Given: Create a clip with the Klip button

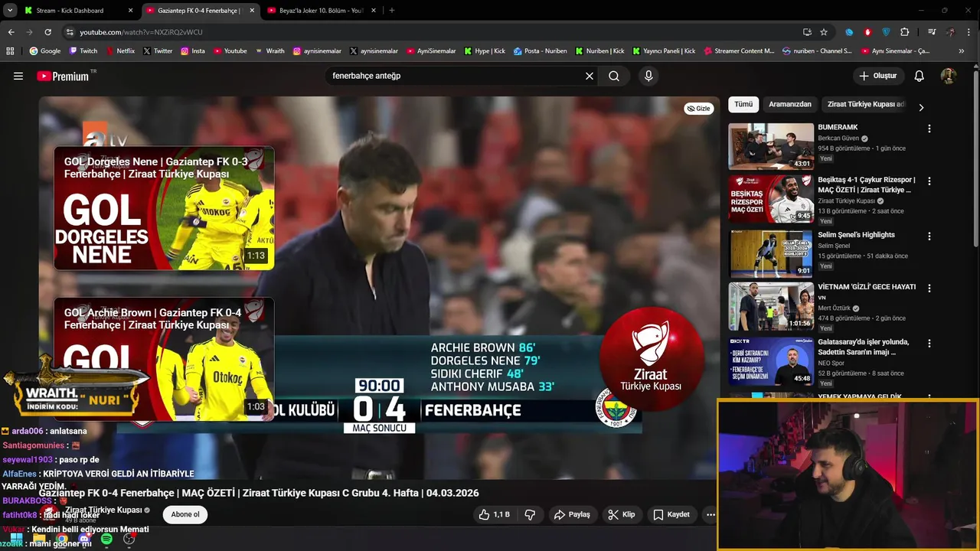Looking at the screenshot, I should click(622, 514).
